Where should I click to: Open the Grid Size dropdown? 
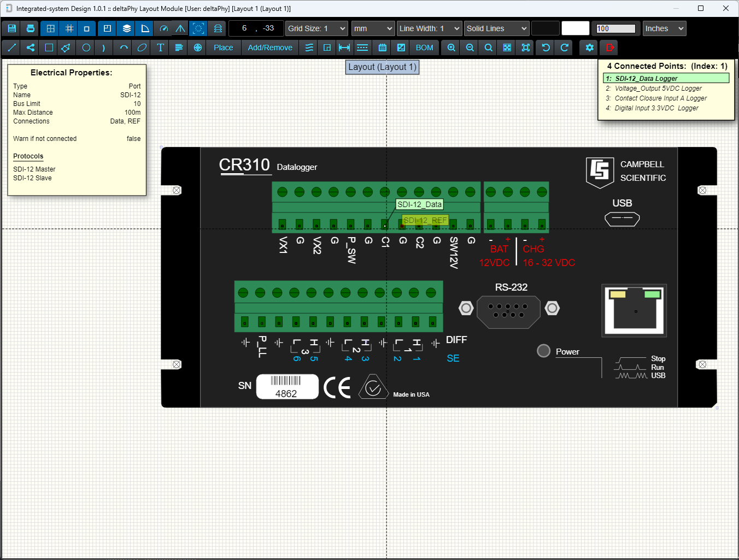pyautogui.click(x=316, y=28)
